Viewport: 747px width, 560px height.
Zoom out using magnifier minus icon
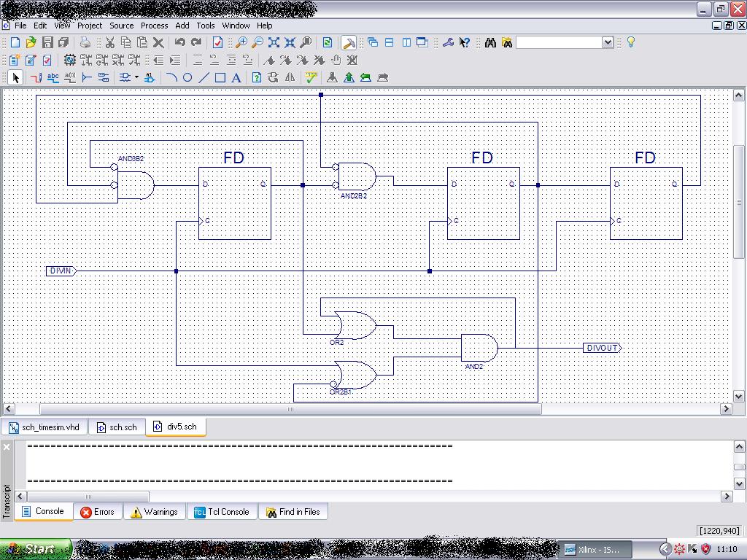pyautogui.click(x=258, y=42)
